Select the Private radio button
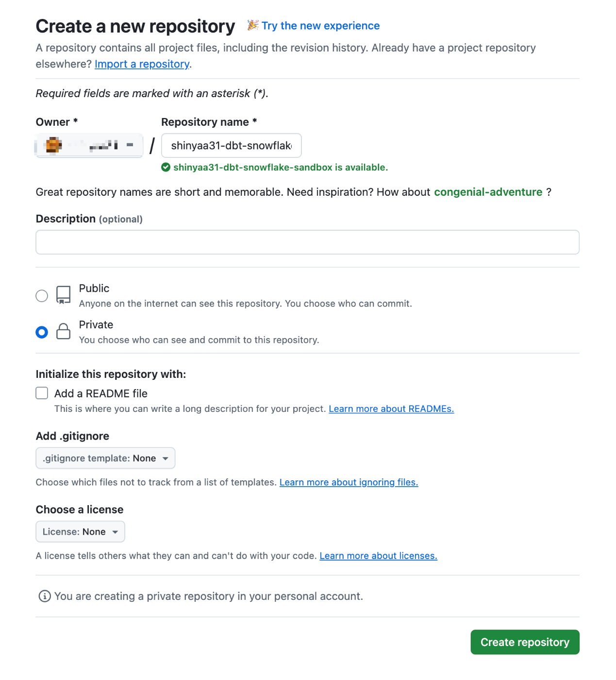This screenshot has height=680, width=616. pos(42,332)
